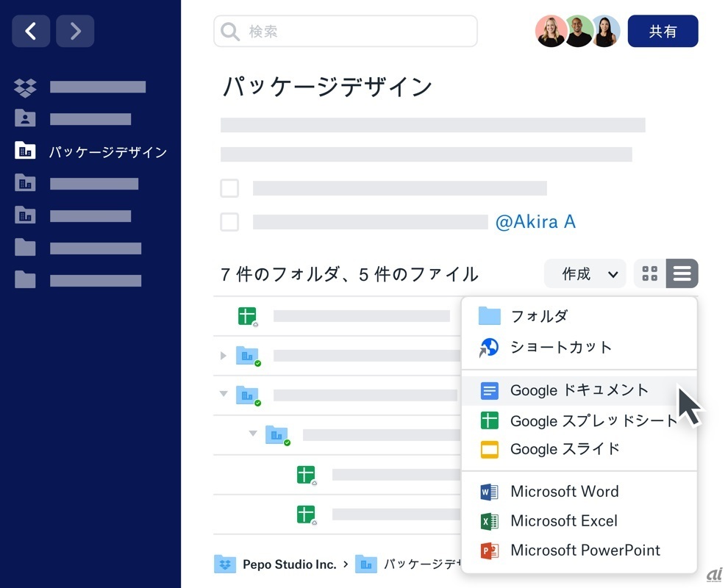Click the green Sheets icon in the menu
The image size is (728, 588).
(489, 420)
